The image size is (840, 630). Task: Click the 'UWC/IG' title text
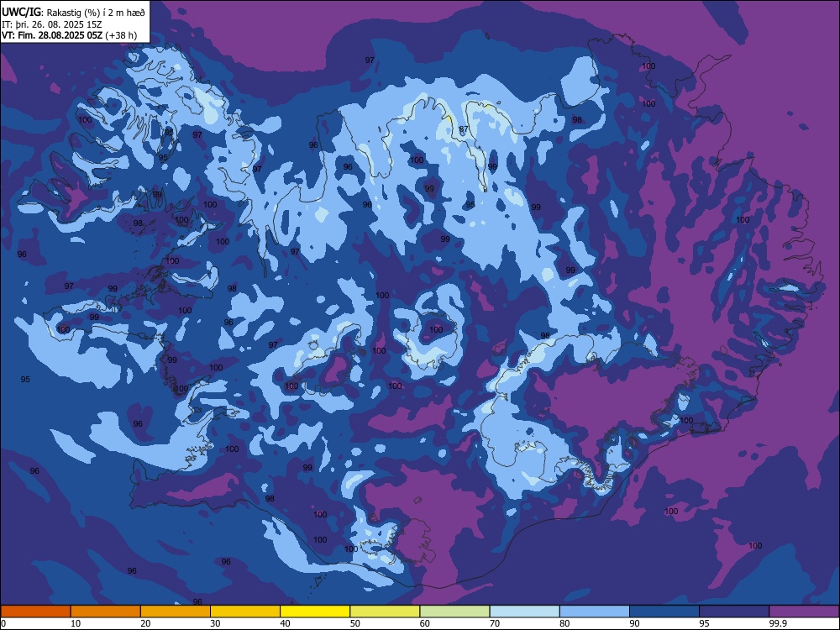21,12
